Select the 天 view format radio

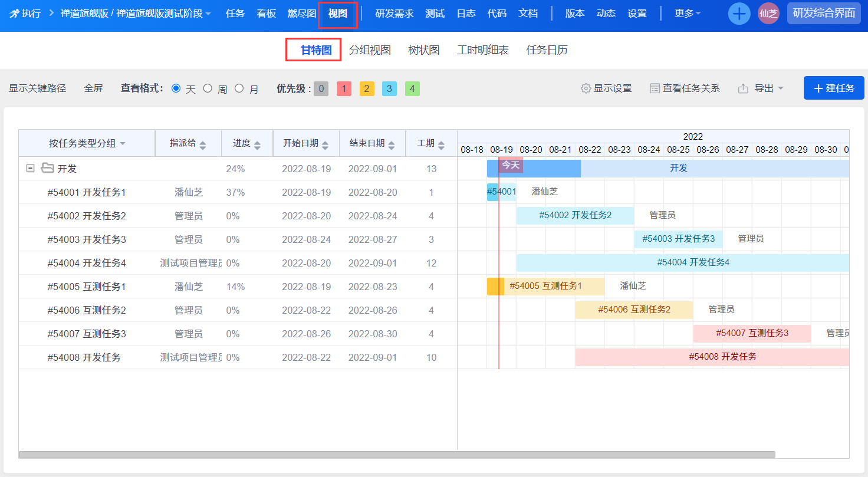(176, 88)
